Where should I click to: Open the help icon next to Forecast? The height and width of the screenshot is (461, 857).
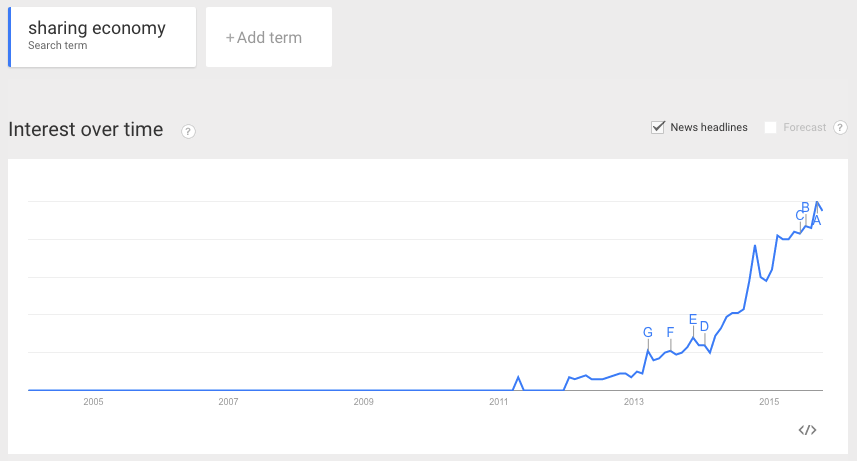tap(840, 127)
